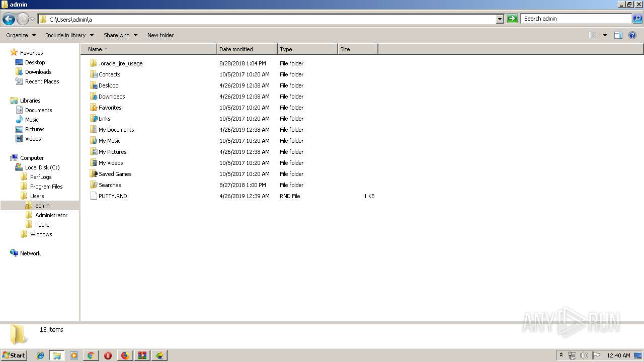Open Program Files folder in tree
This screenshot has width=644, height=362.
(x=46, y=187)
